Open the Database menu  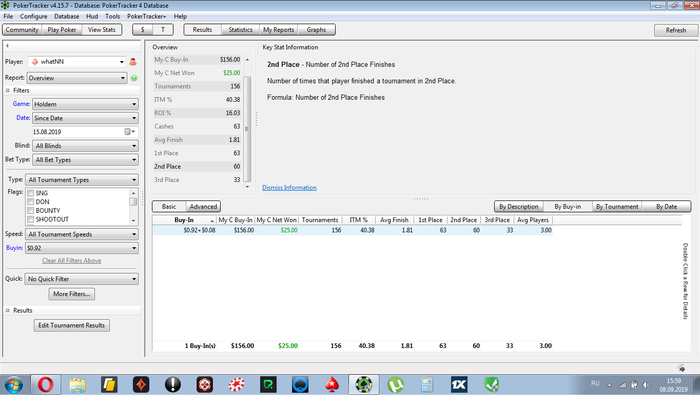[67, 17]
